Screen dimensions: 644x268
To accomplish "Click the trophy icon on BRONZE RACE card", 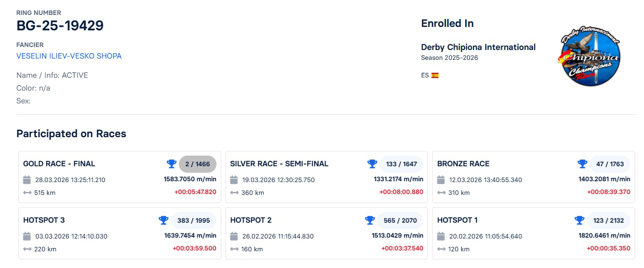I will coord(582,164).
